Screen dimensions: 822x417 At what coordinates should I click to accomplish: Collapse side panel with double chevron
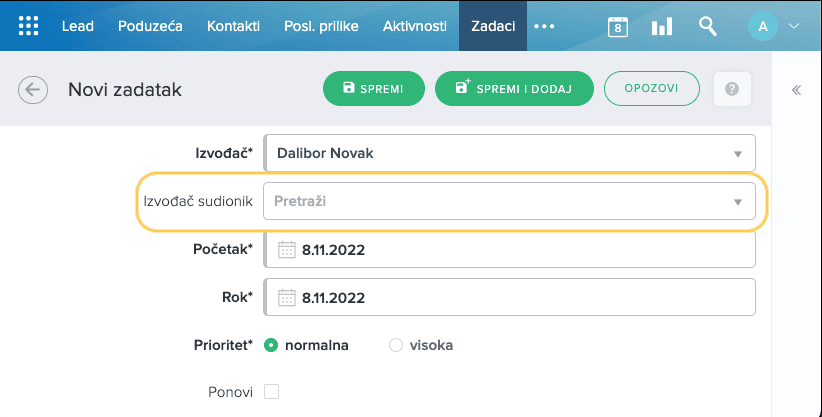click(x=796, y=90)
